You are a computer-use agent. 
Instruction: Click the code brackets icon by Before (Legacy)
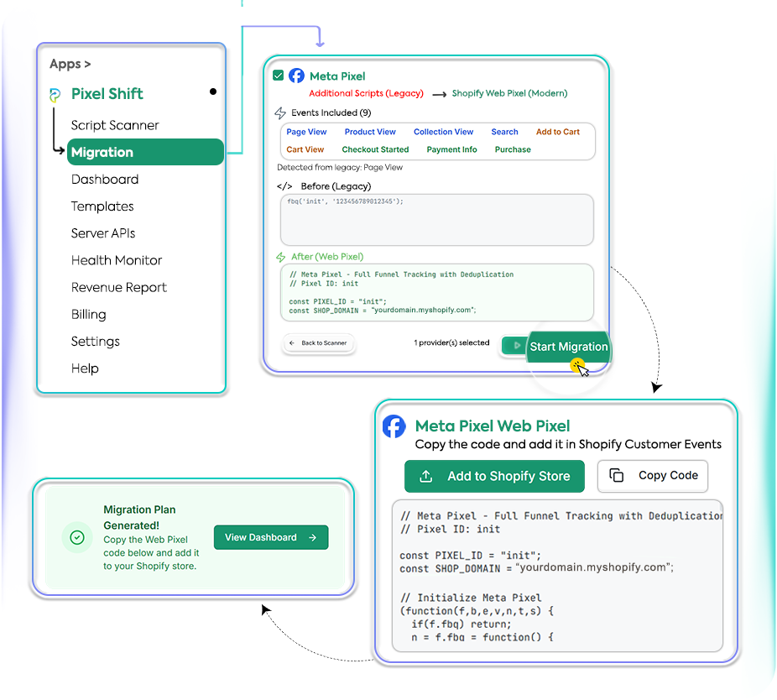tap(284, 186)
